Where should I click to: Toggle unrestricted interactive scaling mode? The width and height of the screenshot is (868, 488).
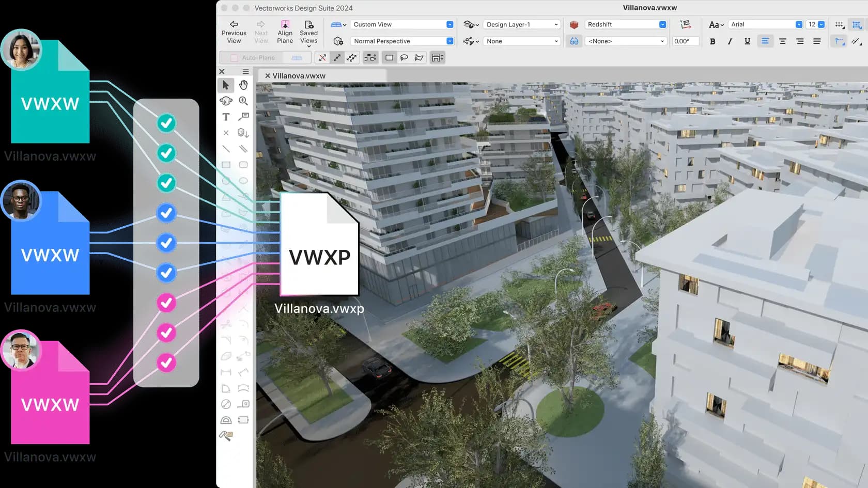click(352, 58)
